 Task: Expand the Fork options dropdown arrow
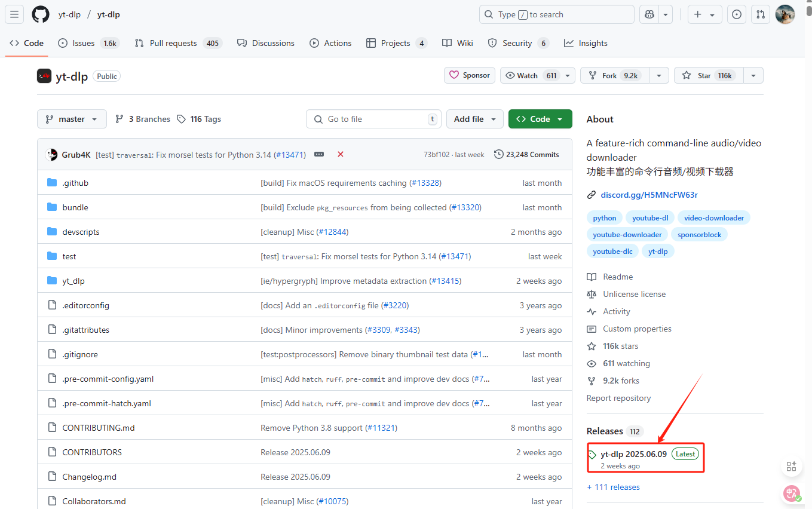(658, 75)
